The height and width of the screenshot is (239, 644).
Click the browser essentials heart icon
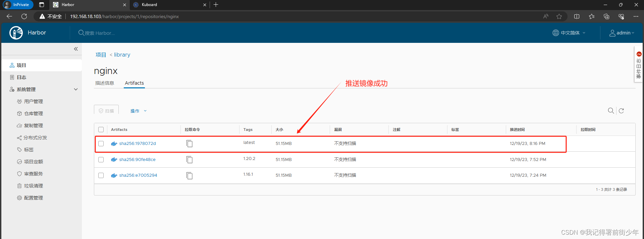(x=621, y=16)
